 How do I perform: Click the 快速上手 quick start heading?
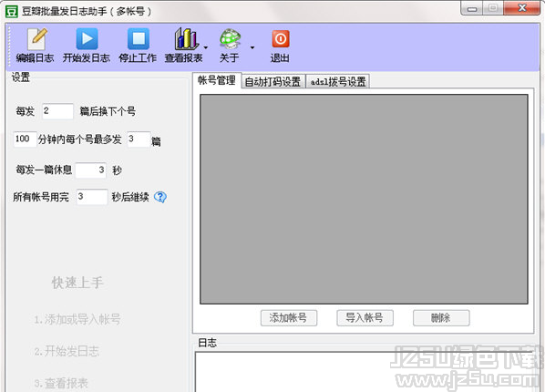(77, 283)
